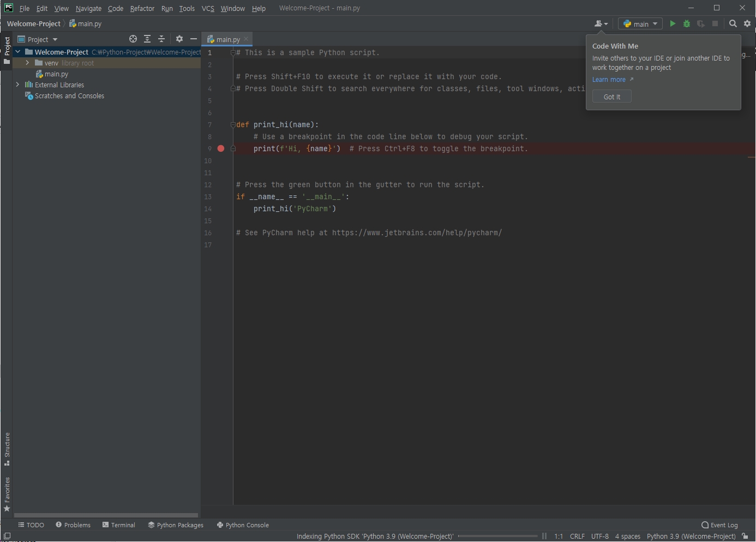The image size is (756, 542).
Task: Click cursor position 1:1 in status bar
Action: (x=559, y=536)
